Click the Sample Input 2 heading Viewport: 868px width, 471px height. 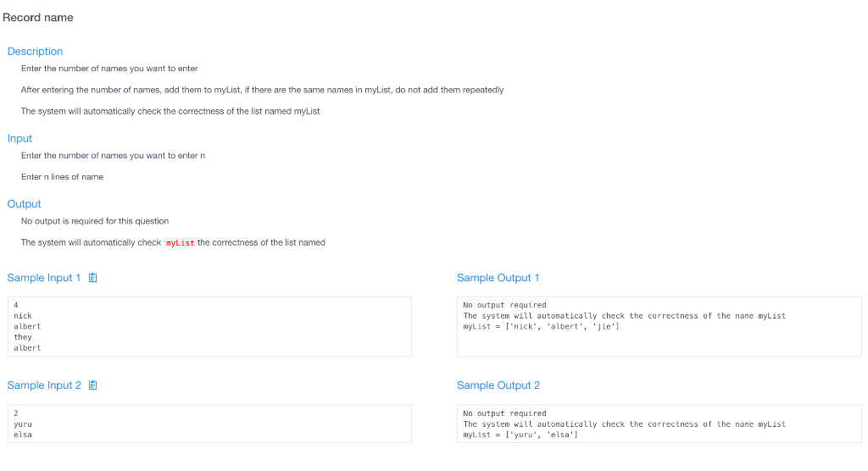click(x=44, y=385)
